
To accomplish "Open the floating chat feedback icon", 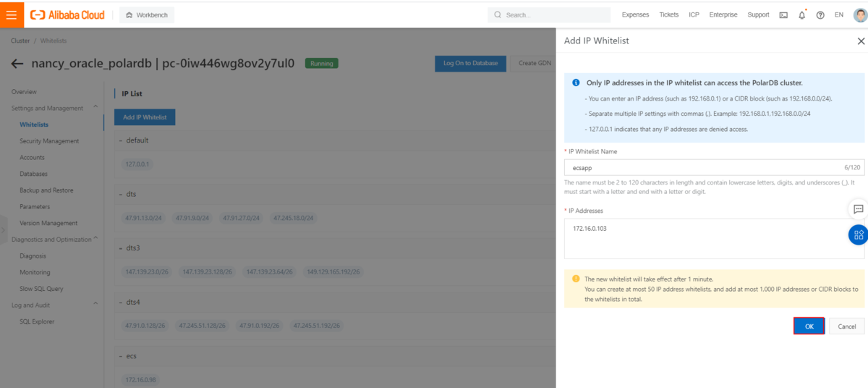I will (859, 209).
